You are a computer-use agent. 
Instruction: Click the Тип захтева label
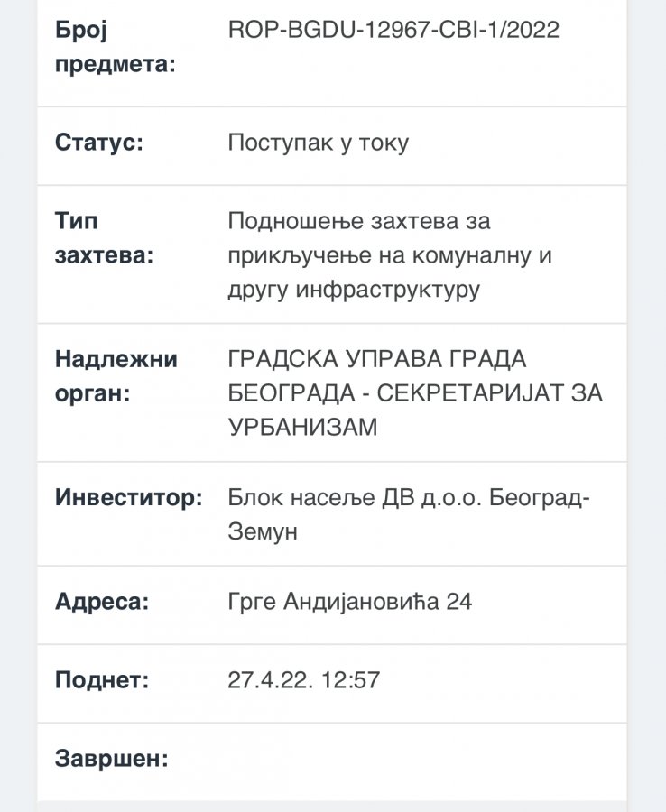pyautogui.click(x=104, y=238)
